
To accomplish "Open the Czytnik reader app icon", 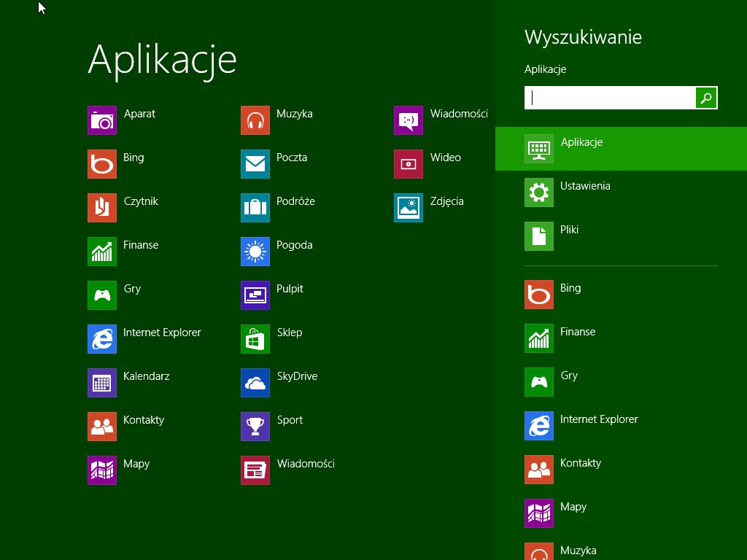I will click(x=102, y=208).
